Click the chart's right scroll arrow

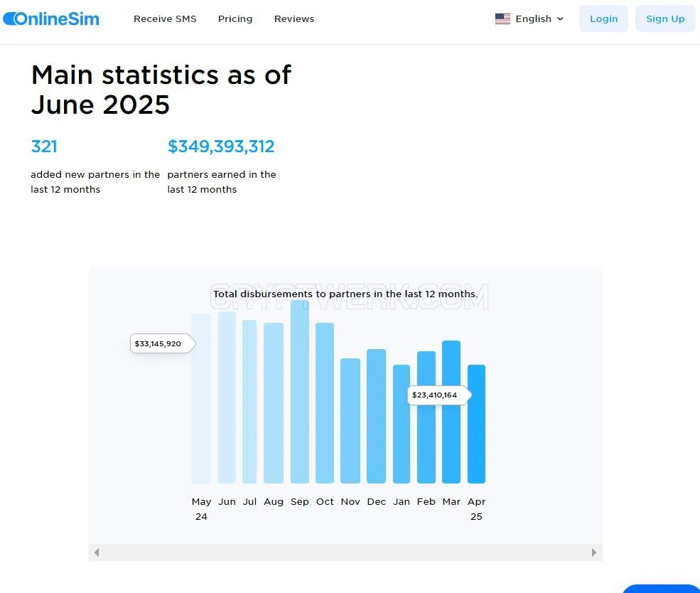pyautogui.click(x=593, y=552)
